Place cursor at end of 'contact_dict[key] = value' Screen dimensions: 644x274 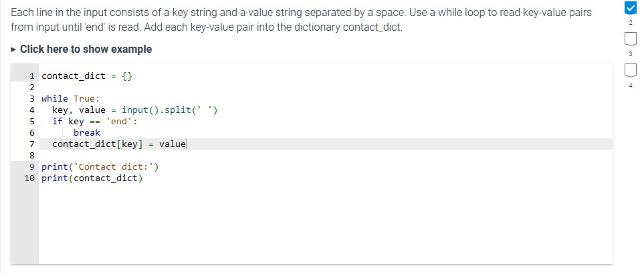click(186, 144)
